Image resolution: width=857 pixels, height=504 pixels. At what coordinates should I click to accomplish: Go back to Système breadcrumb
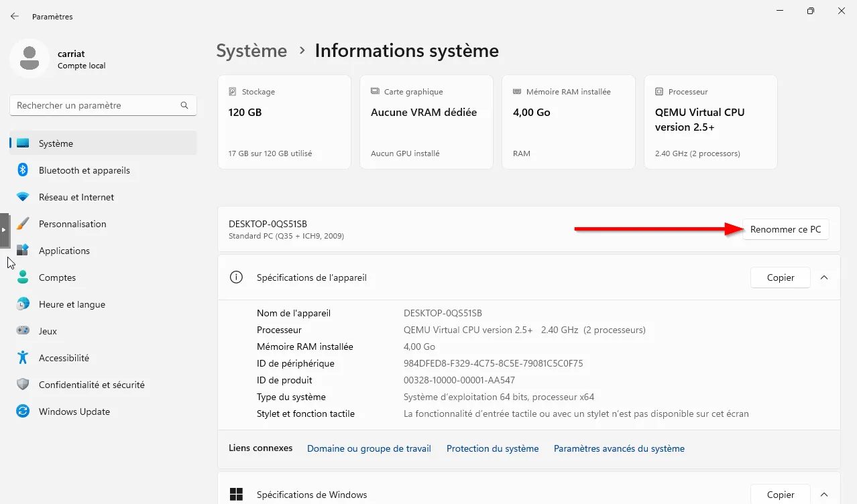(x=251, y=51)
